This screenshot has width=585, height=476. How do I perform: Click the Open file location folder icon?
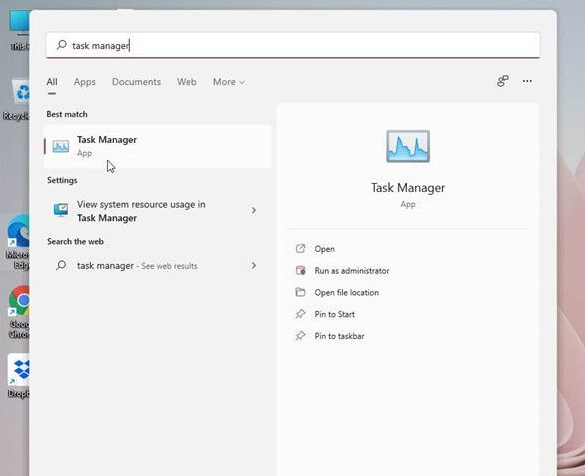pos(300,292)
